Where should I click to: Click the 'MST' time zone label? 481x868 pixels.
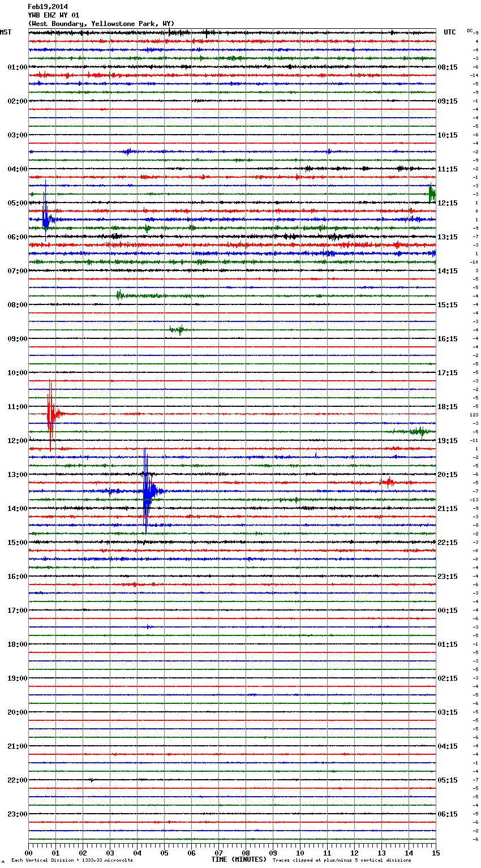[6, 32]
